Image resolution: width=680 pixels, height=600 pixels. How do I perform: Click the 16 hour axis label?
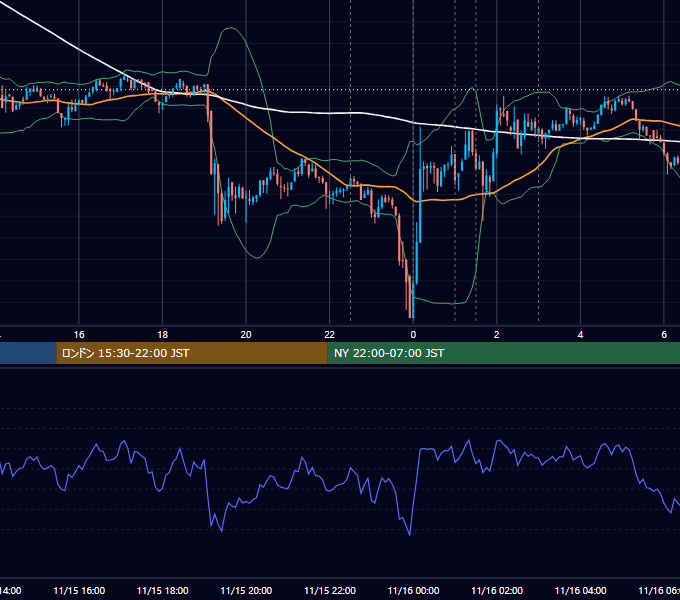[79, 335]
